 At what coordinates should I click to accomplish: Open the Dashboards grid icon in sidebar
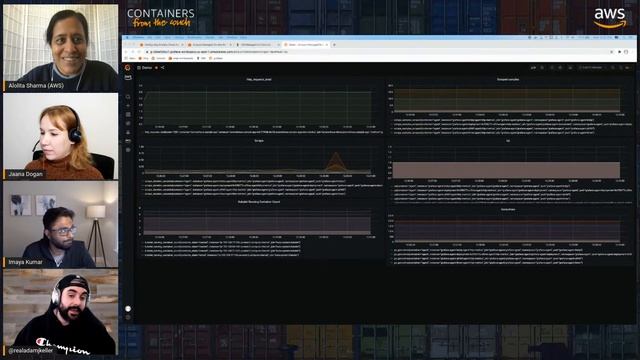(128, 115)
